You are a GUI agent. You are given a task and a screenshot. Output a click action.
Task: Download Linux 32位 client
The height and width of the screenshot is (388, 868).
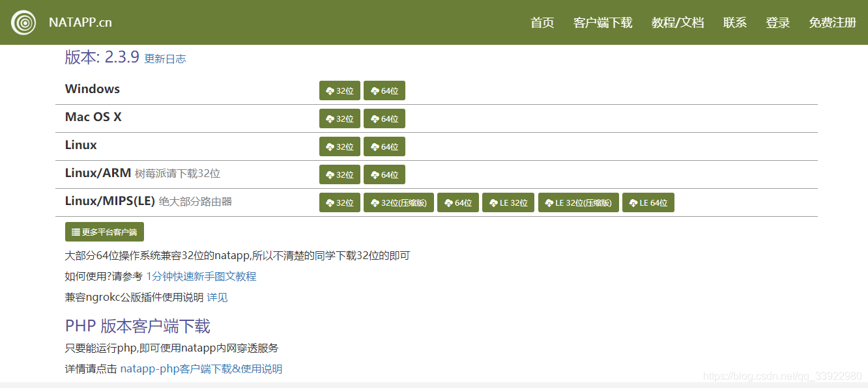click(340, 146)
